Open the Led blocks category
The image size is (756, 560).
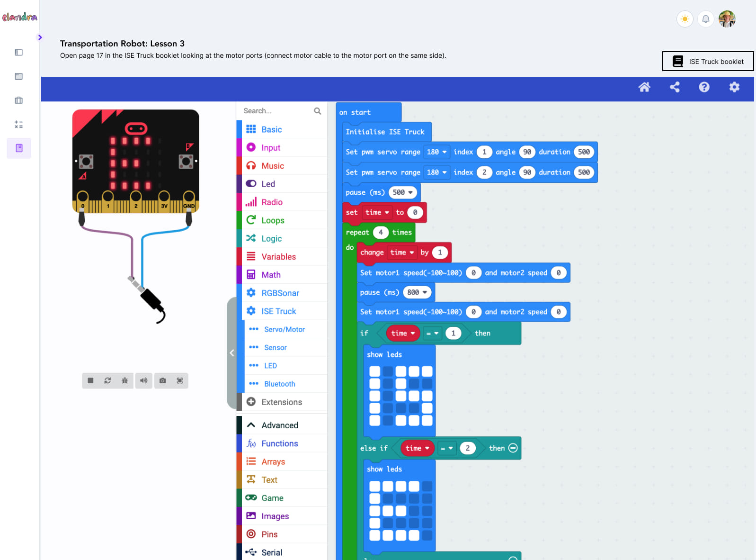[282, 184]
